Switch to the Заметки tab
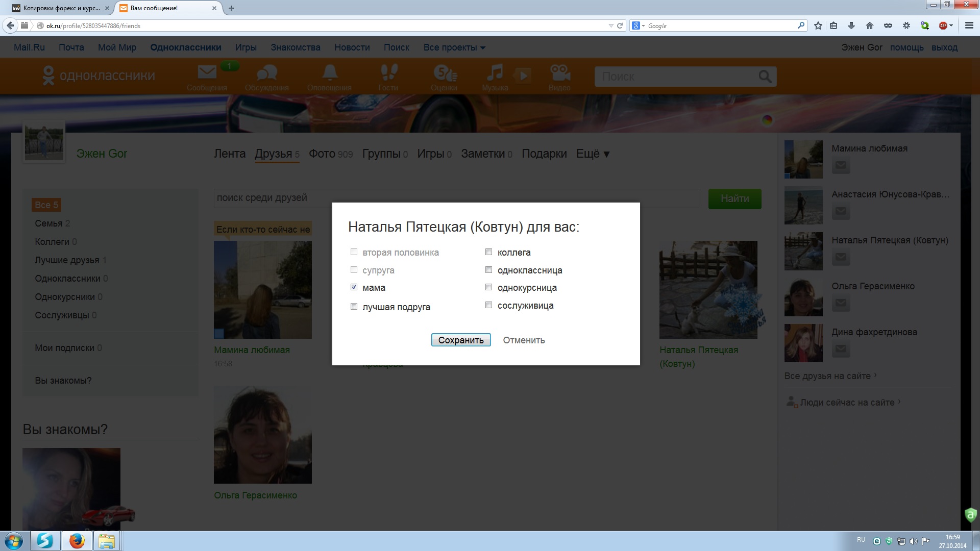Screen dimensions: 980x551 (x=486, y=154)
